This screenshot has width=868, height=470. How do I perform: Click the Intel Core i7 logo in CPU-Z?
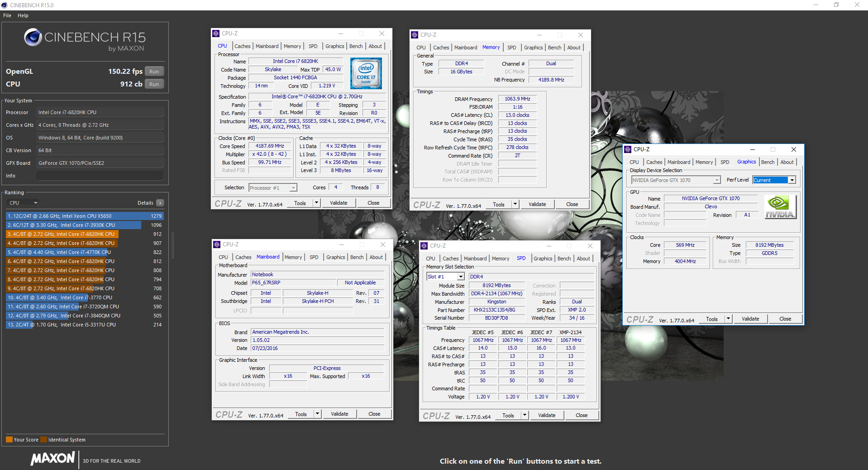coord(366,73)
